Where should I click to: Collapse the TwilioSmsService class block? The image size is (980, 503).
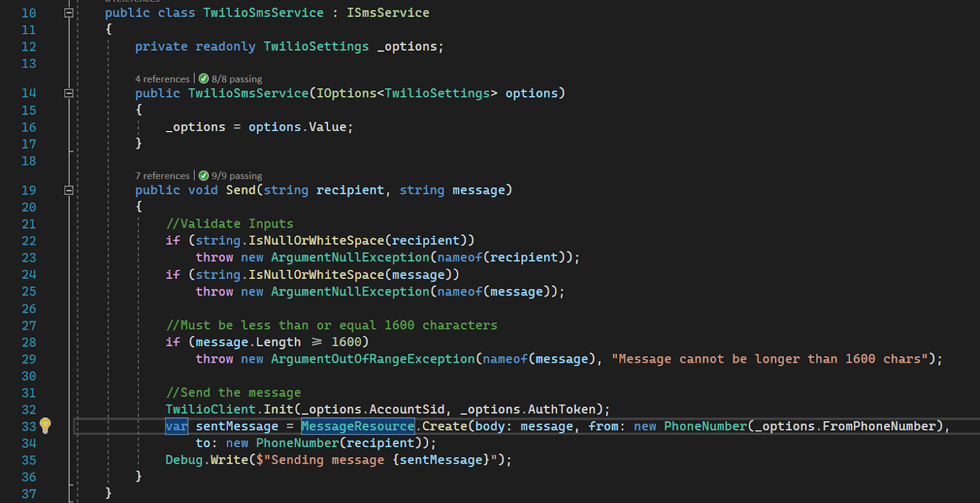click(69, 13)
